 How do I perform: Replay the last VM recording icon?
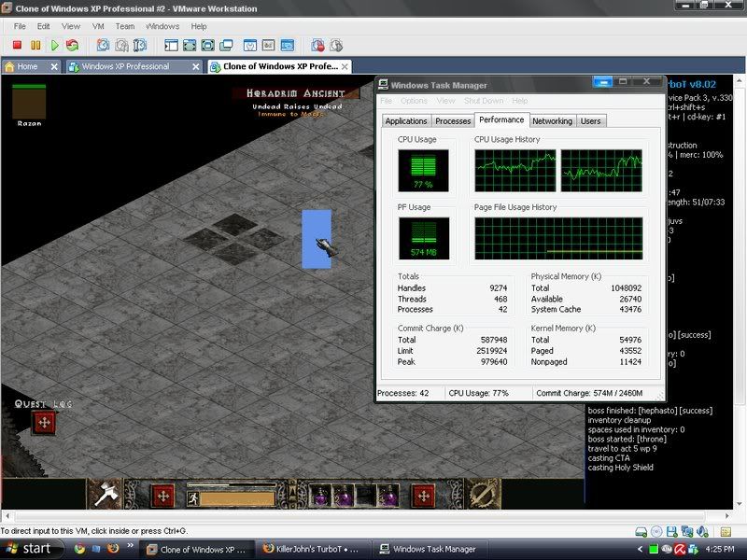click(x=336, y=45)
